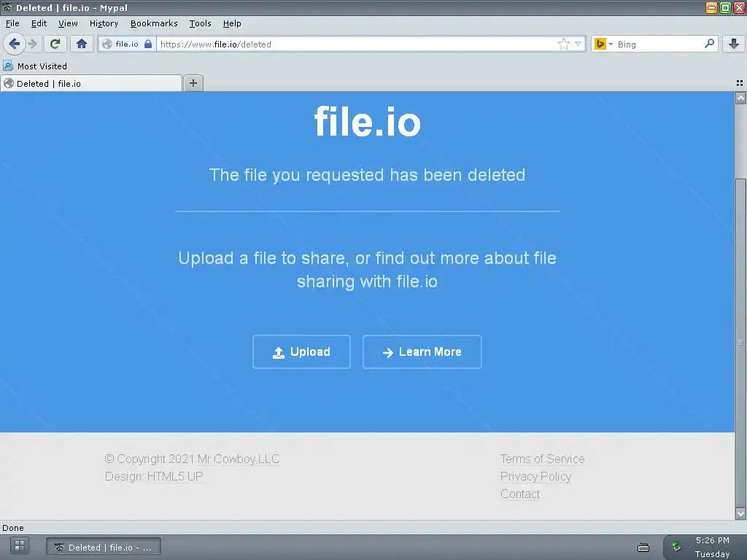The width and height of the screenshot is (747, 560).
Task: Click the address bar URL field
Action: pos(357,44)
